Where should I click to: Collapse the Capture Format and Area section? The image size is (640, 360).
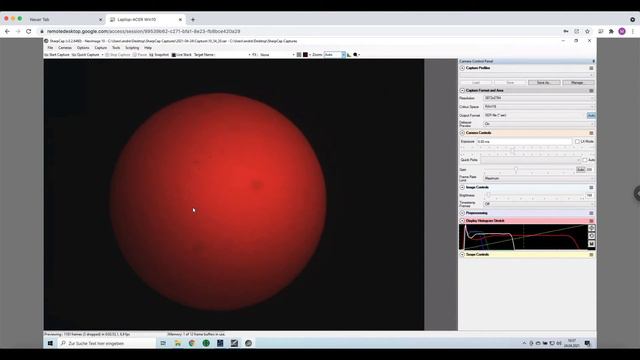(462, 91)
